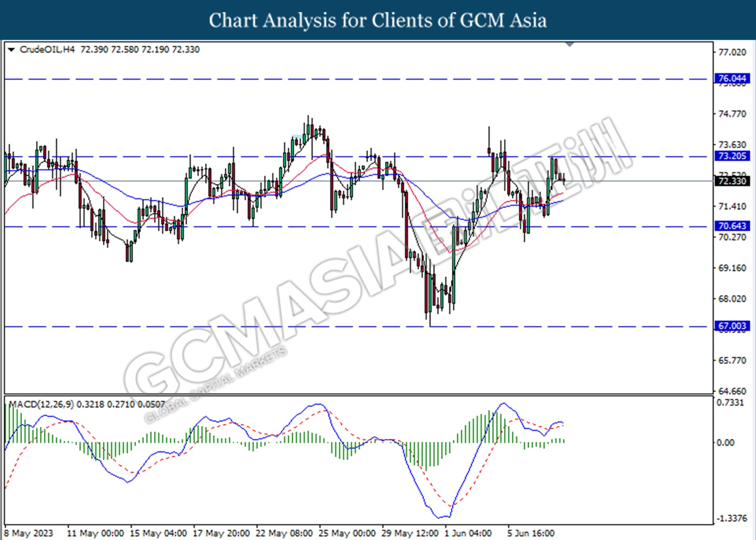Image resolution: width=756 pixels, height=540 pixels.
Task: Click the 25 May 00:00 time label
Action: pyautogui.click(x=347, y=533)
